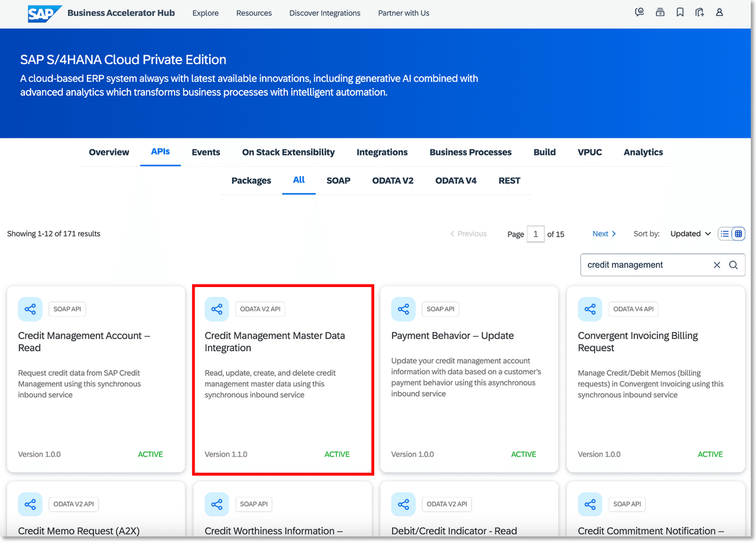This screenshot has width=756, height=542.
Task: Open the Sort by Updated dropdown
Action: pos(690,234)
